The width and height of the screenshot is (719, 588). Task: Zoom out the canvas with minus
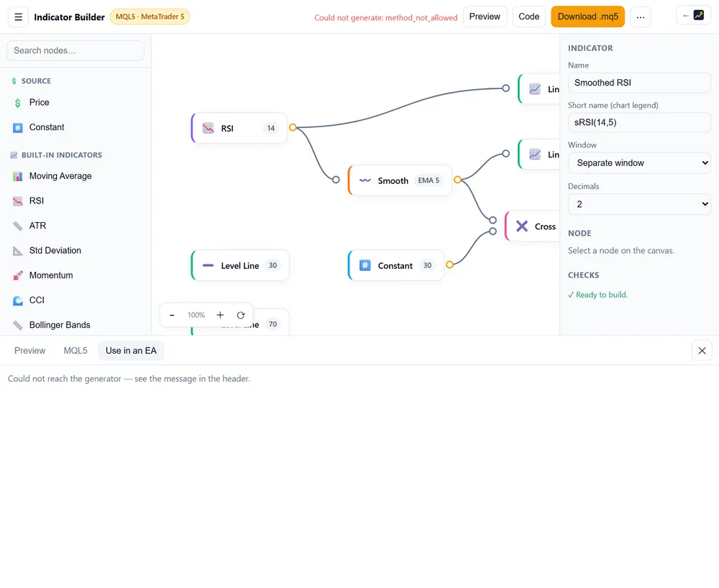172,315
